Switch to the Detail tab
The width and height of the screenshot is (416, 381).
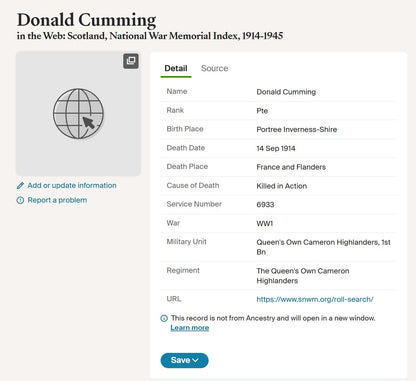(x=176, y=69)
